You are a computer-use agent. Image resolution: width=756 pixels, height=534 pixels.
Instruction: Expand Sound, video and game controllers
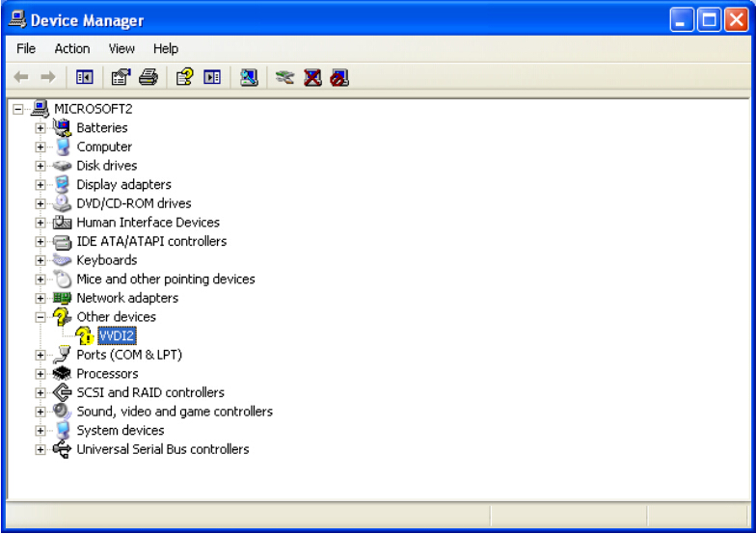(x=40, y=412)
